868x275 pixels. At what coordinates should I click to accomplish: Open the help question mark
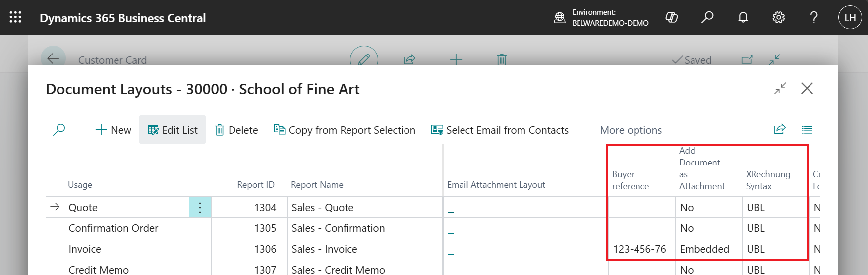point(814,17)
